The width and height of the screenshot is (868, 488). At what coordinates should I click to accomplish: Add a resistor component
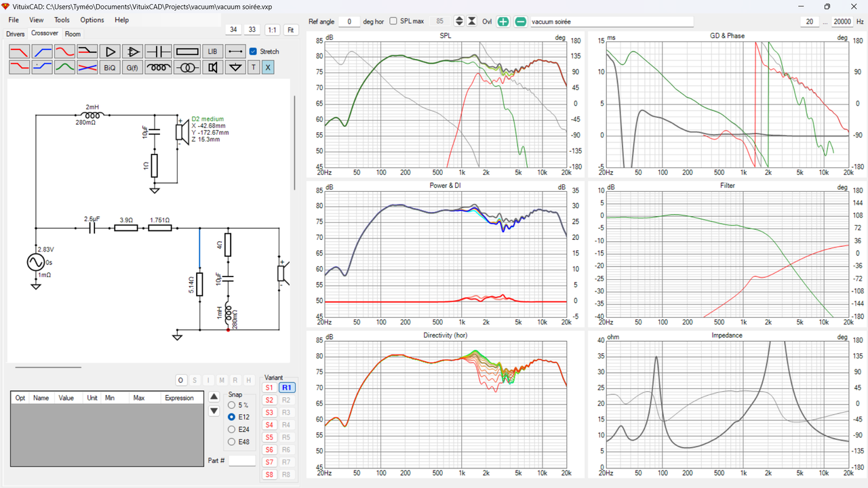pyautogui.click(x=187, y=52)
